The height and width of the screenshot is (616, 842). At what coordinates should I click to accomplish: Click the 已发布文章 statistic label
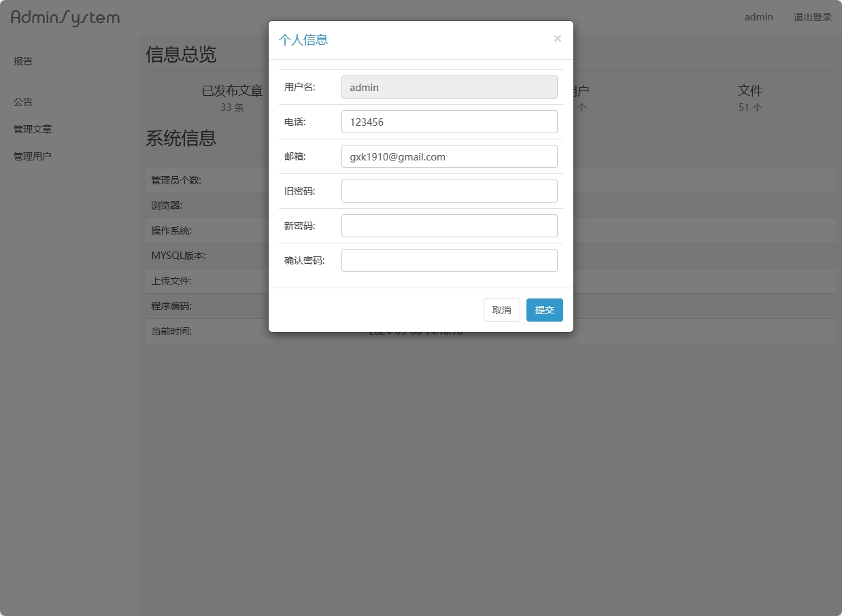(x=232, y=90)
